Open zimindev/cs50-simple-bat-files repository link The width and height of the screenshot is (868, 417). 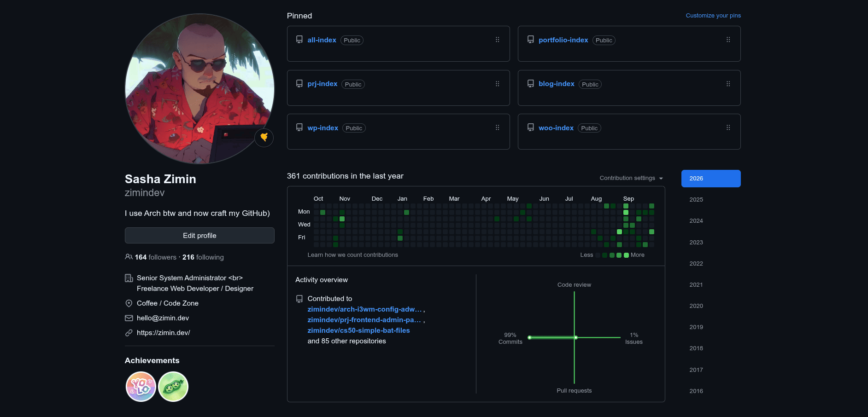click(x=358, y=330)
